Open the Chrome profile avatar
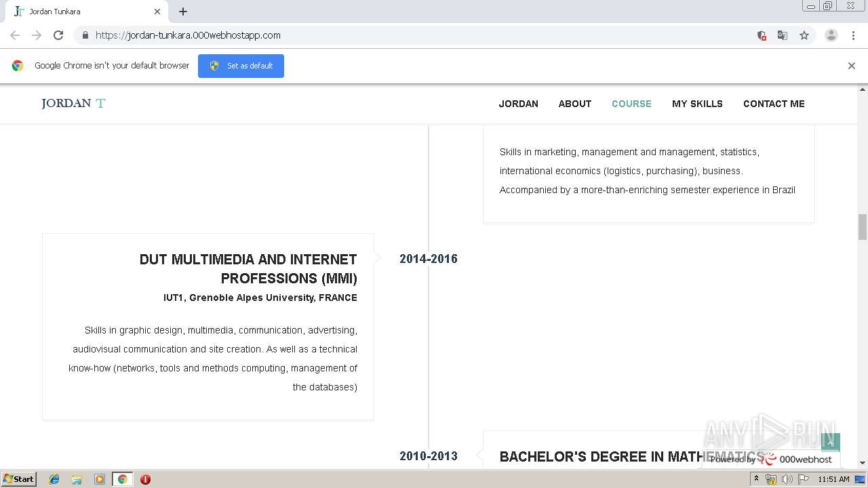868x488 pixels. [831, 35]
